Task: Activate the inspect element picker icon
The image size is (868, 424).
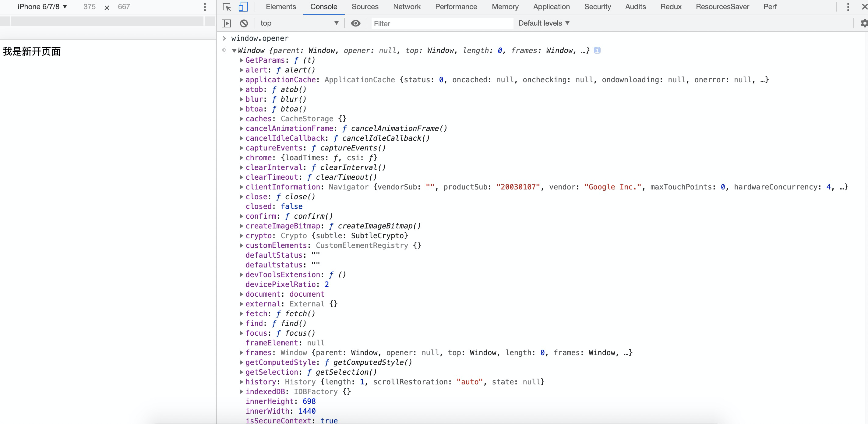Action: click(227, 7)
